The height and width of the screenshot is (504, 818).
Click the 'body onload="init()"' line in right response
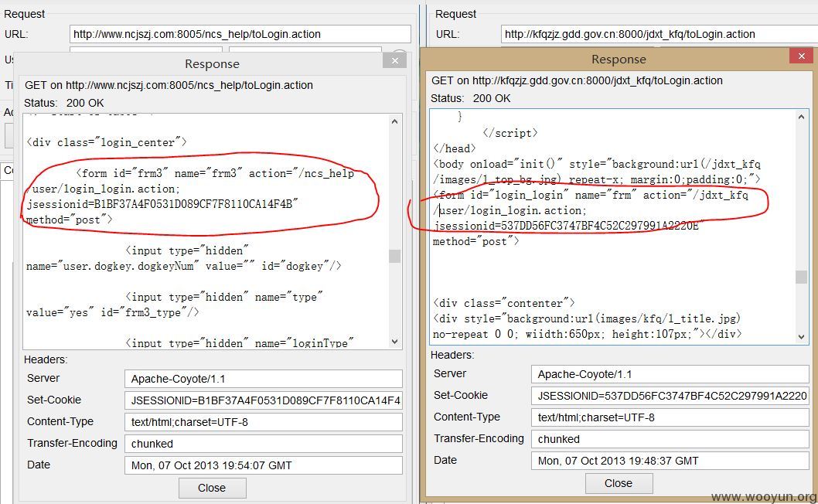click(597, 165)
